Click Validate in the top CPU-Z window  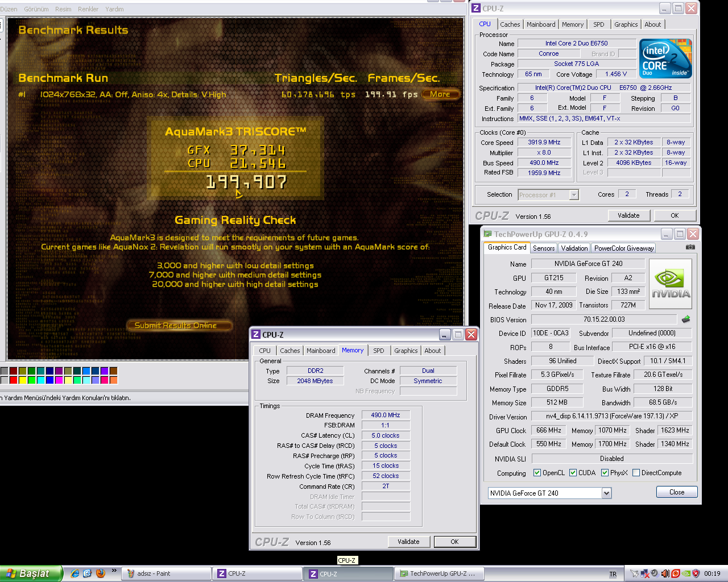coord(628,215)
